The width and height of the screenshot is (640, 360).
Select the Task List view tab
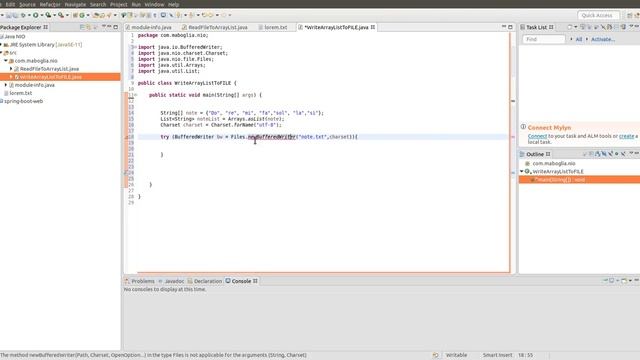pyautogui.click(x=536, y=27)
